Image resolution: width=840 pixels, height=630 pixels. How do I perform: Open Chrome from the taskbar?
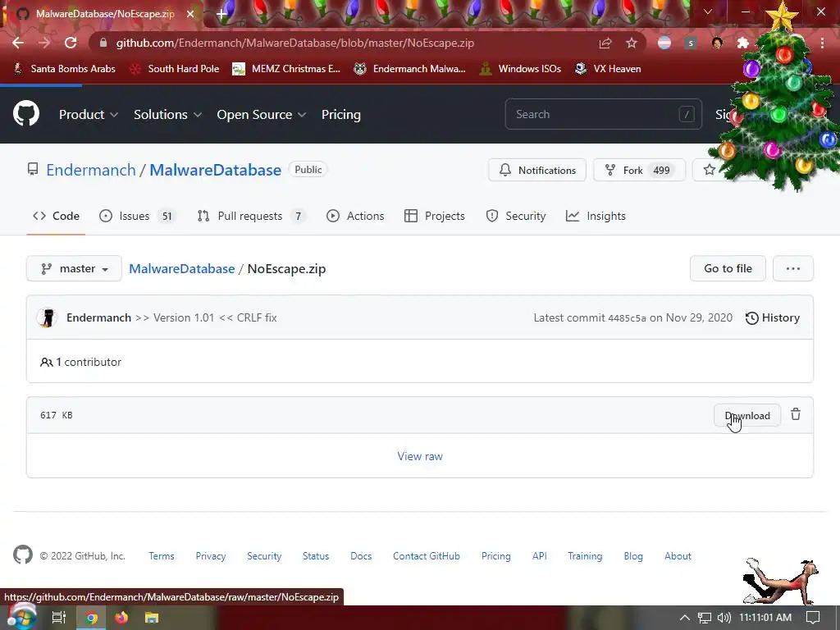(92, 619)
